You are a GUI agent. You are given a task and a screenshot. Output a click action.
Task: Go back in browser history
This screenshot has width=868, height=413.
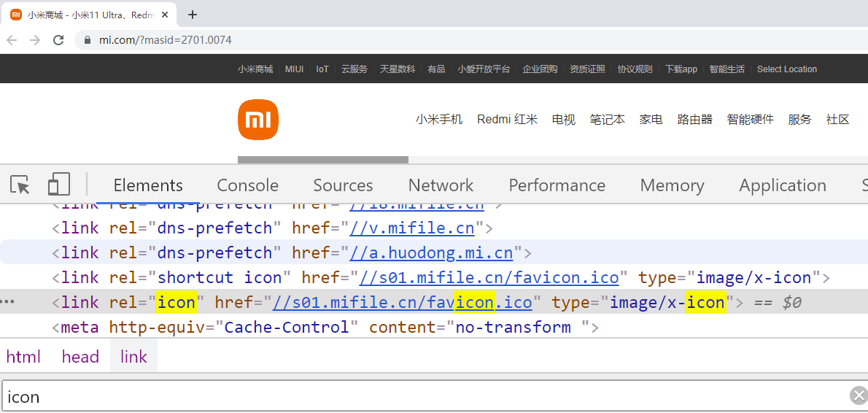coord(12,40)
